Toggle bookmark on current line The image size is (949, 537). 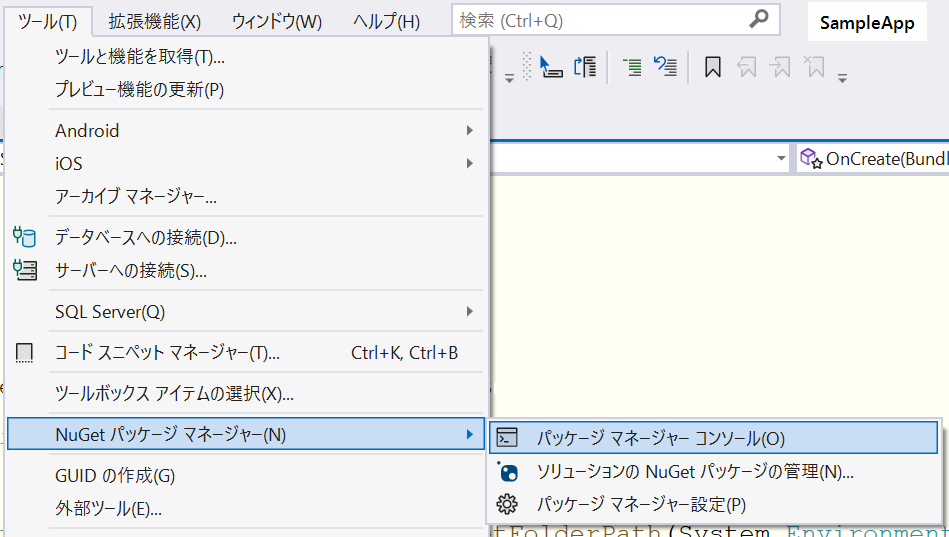(x=712, y=66)
